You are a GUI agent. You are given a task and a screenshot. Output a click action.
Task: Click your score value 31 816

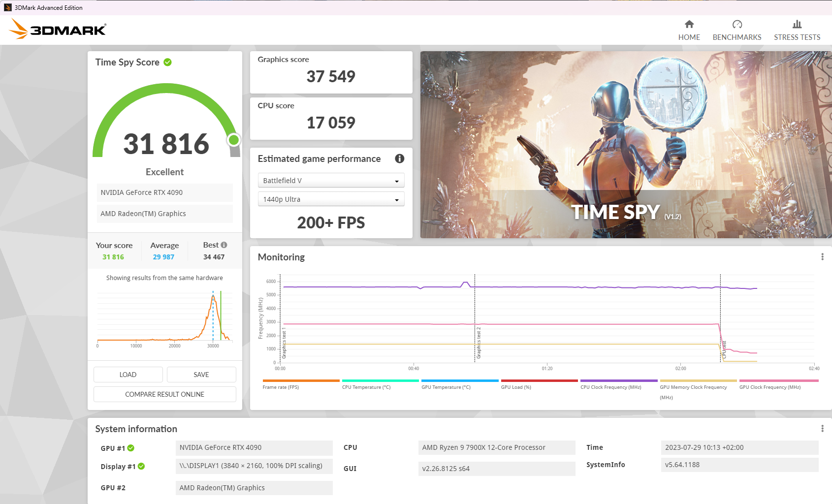[113, 257]
